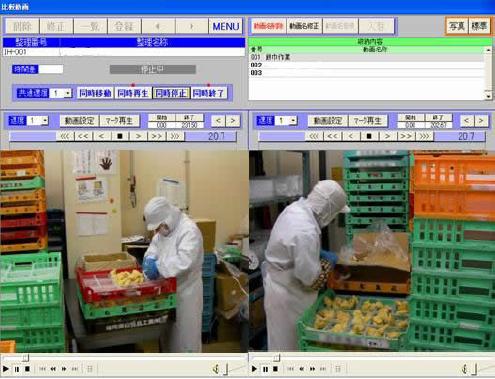Pause the right video player
This screenshot has width=495, height=379.
pyautogui.click(x=265, y=369)
